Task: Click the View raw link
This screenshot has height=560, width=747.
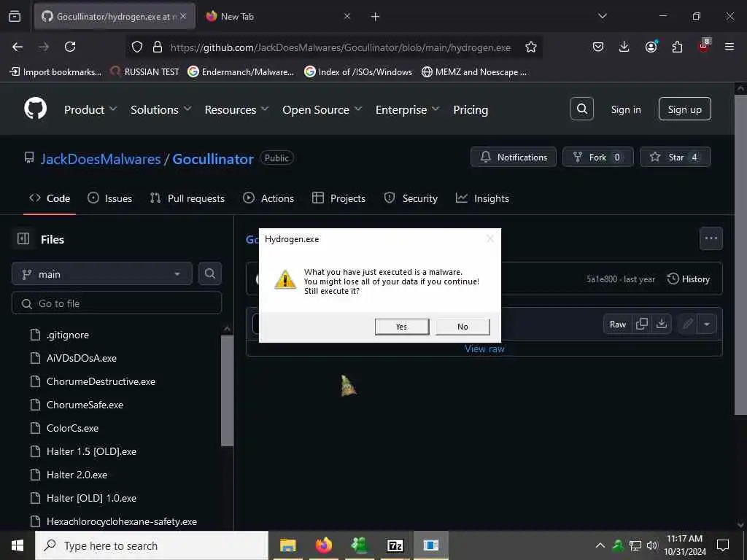Action: 484,349
